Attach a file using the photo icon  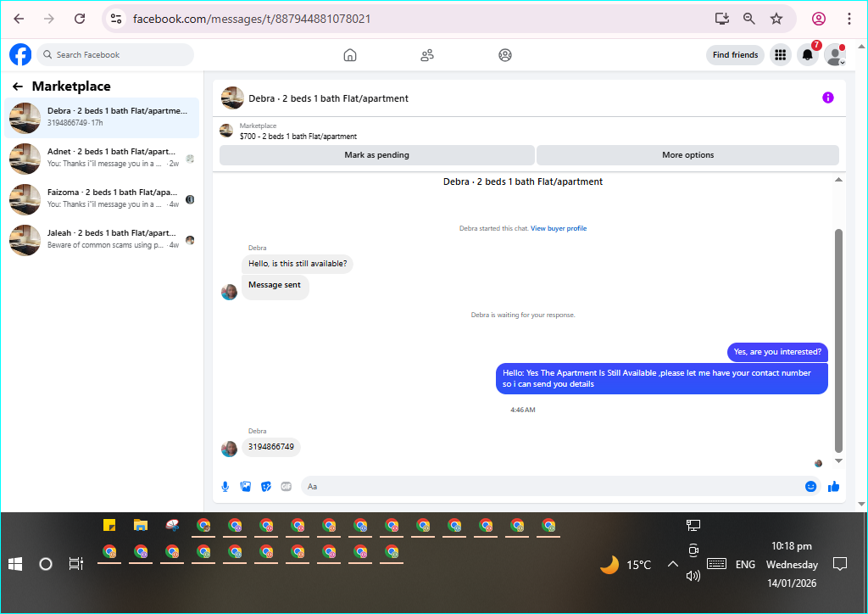246,487
